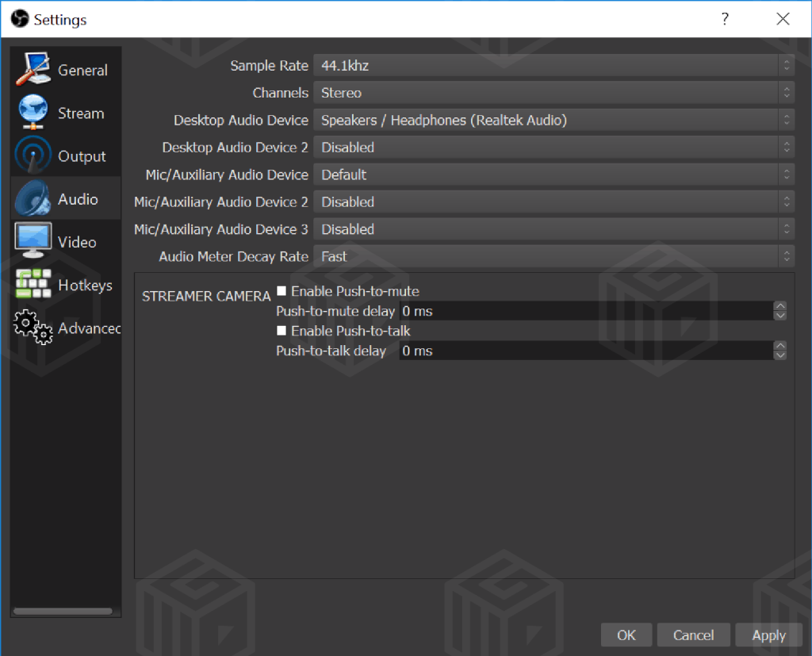Viewport: 812px width, 656px height.
Task: Click the Apply button
Action: point(768,635)
